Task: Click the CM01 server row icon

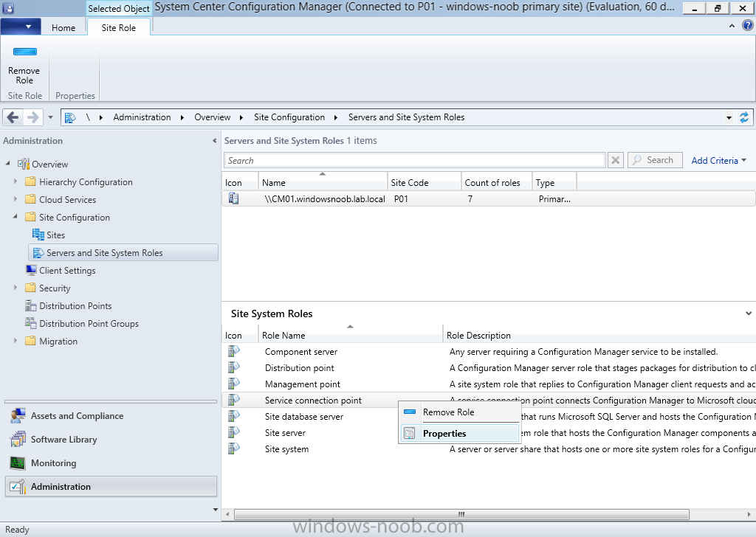Action: tap(234, 198)
